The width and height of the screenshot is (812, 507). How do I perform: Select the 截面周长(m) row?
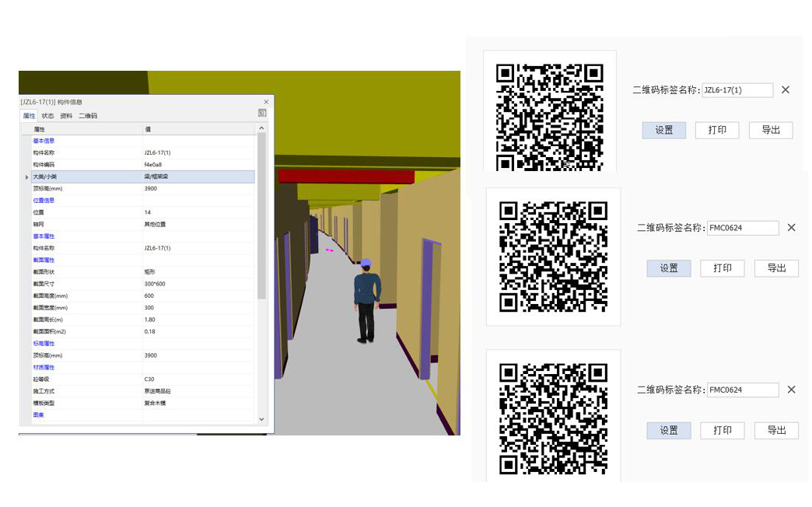143,320
